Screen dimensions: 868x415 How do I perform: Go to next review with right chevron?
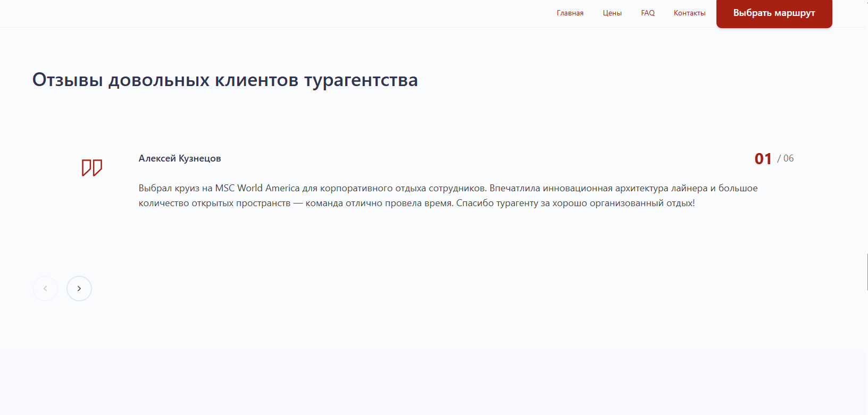pyautogui.click(x=79, y=289)
